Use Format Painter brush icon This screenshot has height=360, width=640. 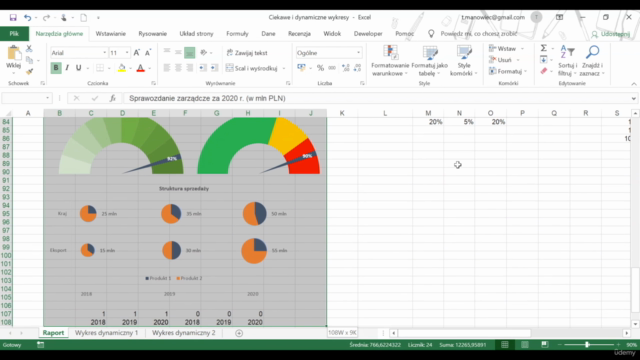(x=29, y=71)
